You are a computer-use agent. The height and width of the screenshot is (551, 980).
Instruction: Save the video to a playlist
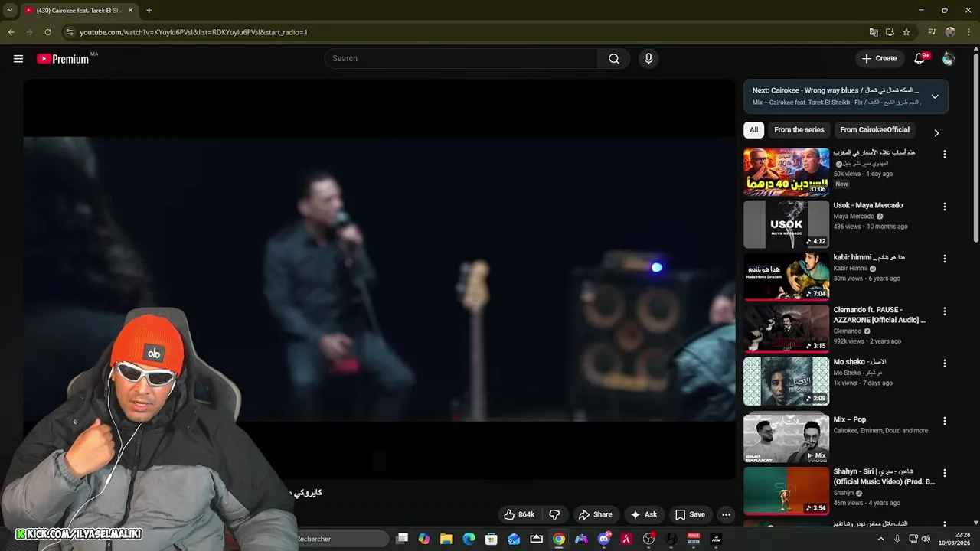(x=690, y=514)
